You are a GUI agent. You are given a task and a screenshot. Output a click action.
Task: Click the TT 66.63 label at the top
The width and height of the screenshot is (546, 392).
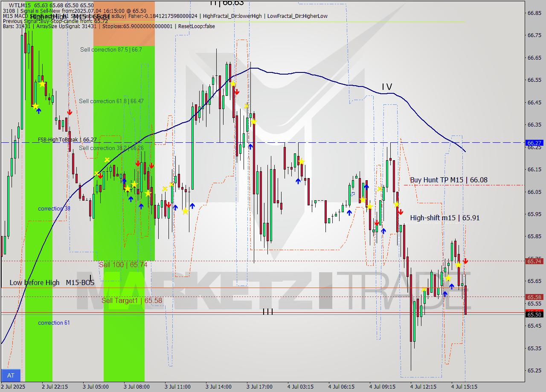[225, 3]
